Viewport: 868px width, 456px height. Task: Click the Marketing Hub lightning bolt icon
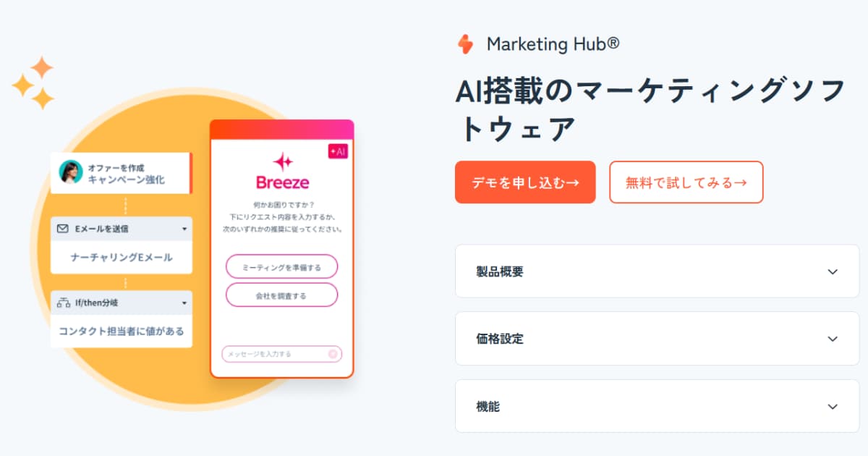[465, 44]
